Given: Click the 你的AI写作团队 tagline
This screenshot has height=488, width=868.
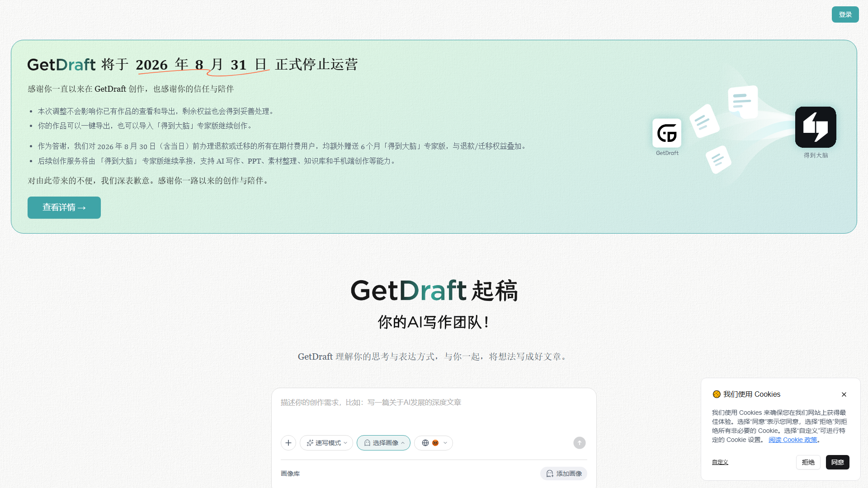Looking at the screenshot, I should tap(434, 322).
